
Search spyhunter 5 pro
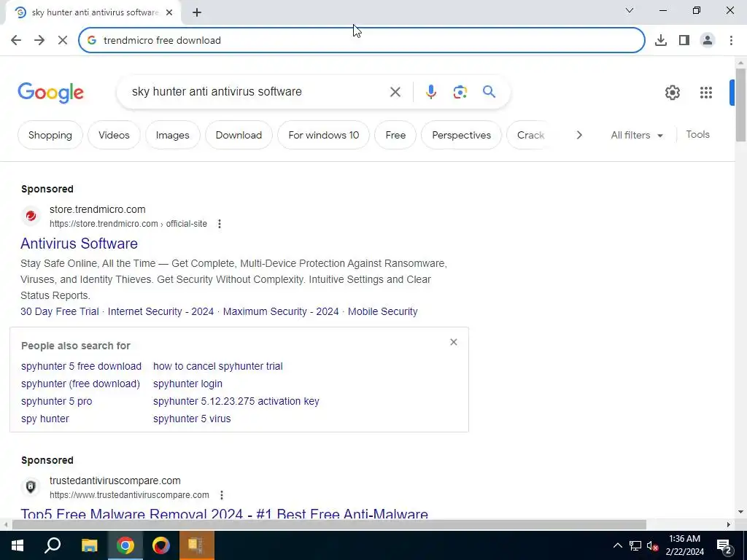[x=57, y=402]
